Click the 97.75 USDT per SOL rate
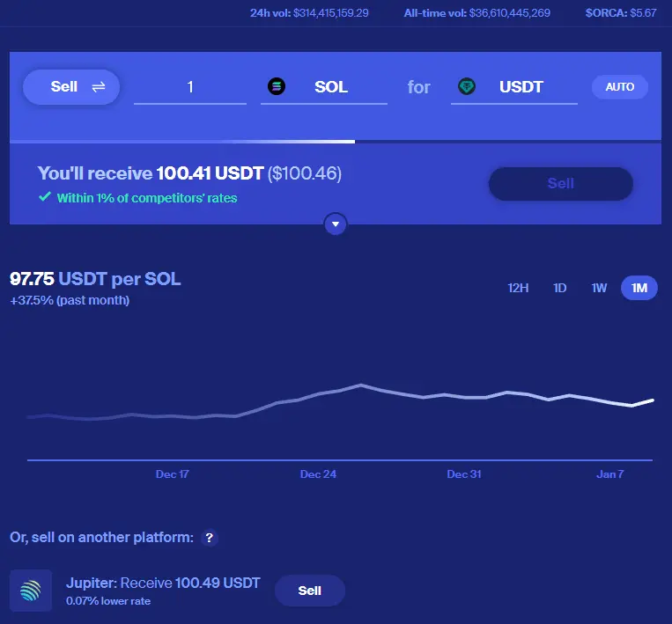672x624 pixels. tap(95, 279)
